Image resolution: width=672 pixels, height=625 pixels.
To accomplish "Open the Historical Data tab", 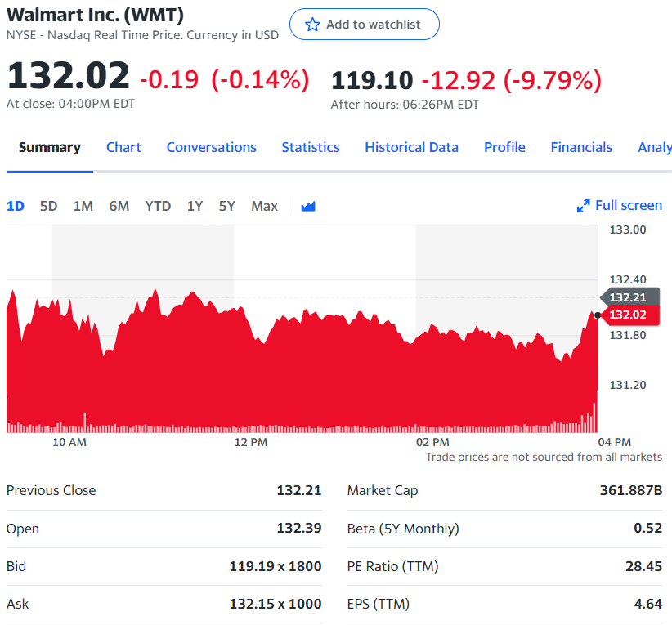I will [x=411, y=147].
